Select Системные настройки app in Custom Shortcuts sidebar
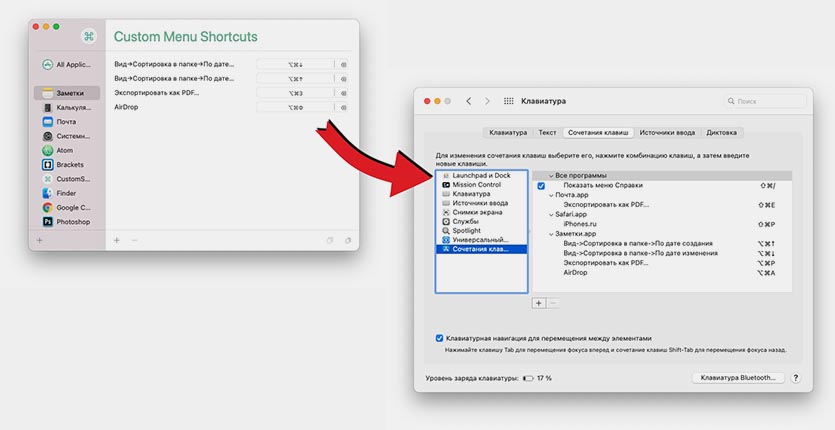Image resolution: width=835 pixels, height=430 pixels. 67,136
